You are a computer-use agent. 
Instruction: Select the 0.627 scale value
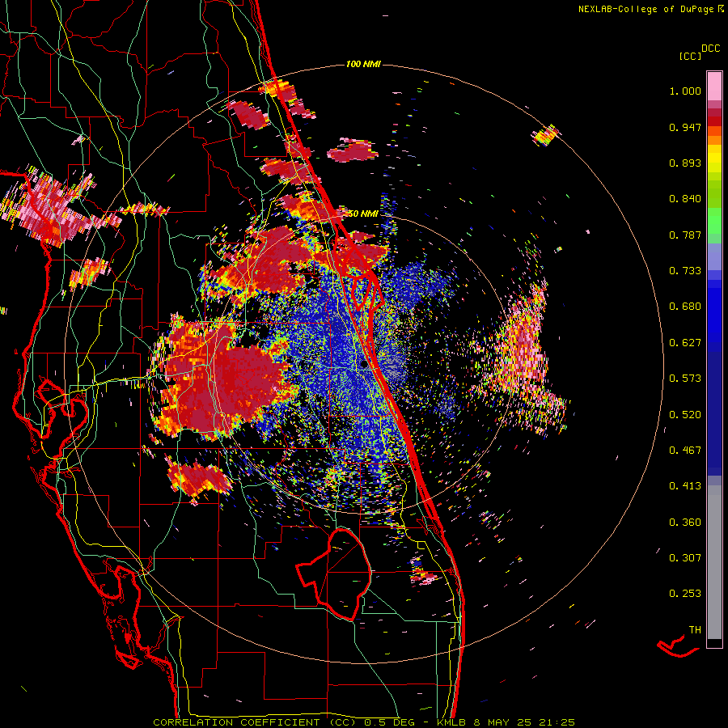(x=685, y=343)
